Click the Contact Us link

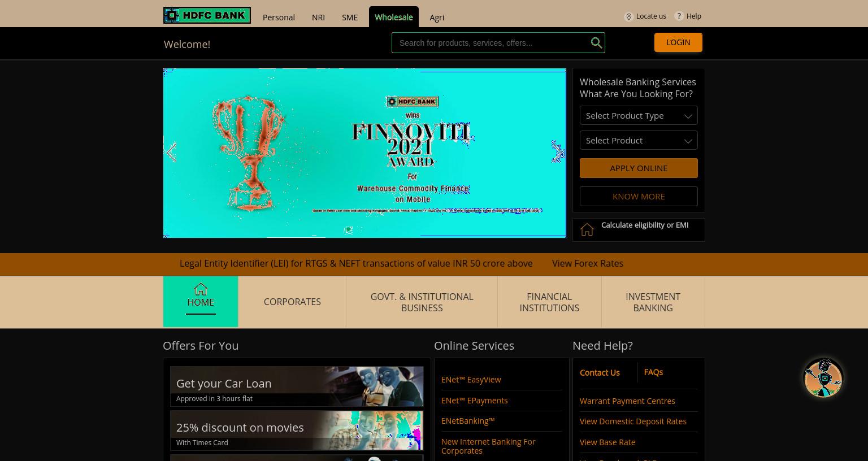click(600, 372)
